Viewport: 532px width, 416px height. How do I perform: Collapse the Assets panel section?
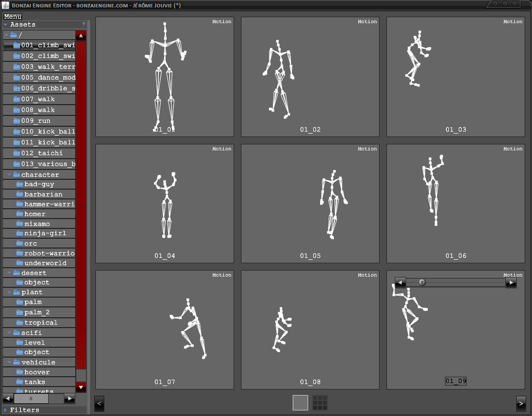coord(6,25)
